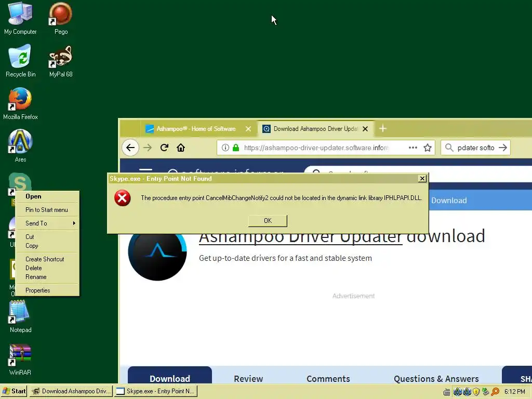Select the WinRAR desktop shortcut
532x399 pixels.
[20, 359]
